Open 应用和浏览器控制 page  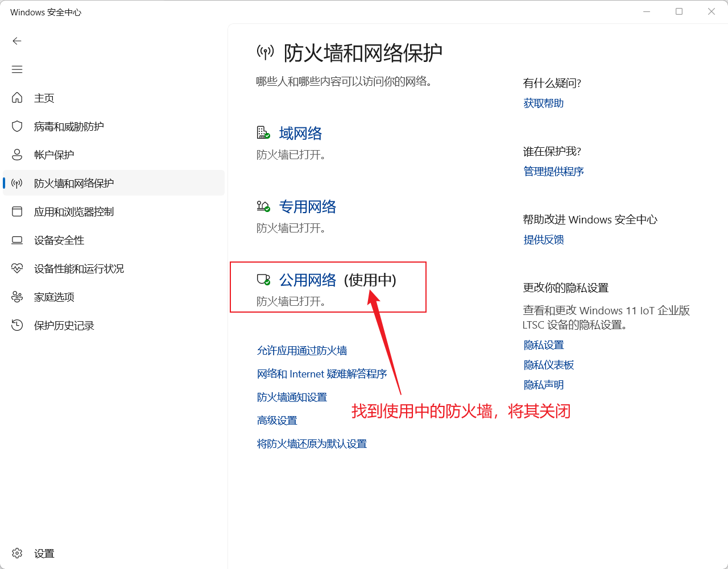114,211
